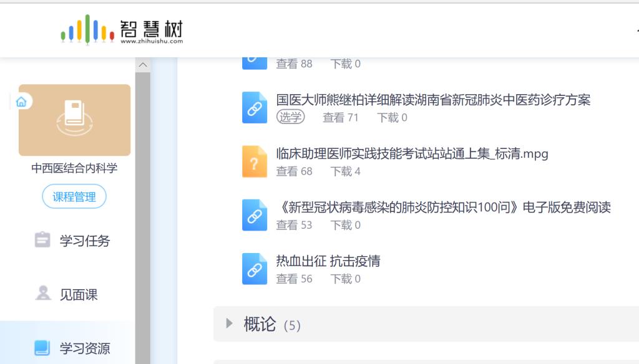The image size is (639, 364).
Task: Click 下载 0 of 热血出征 resource
Action: [x=346, y=279]
